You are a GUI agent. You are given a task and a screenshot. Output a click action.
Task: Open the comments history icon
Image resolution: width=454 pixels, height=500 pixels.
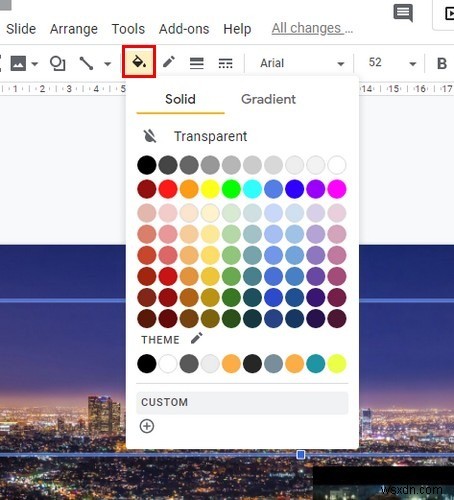(403, 13)
